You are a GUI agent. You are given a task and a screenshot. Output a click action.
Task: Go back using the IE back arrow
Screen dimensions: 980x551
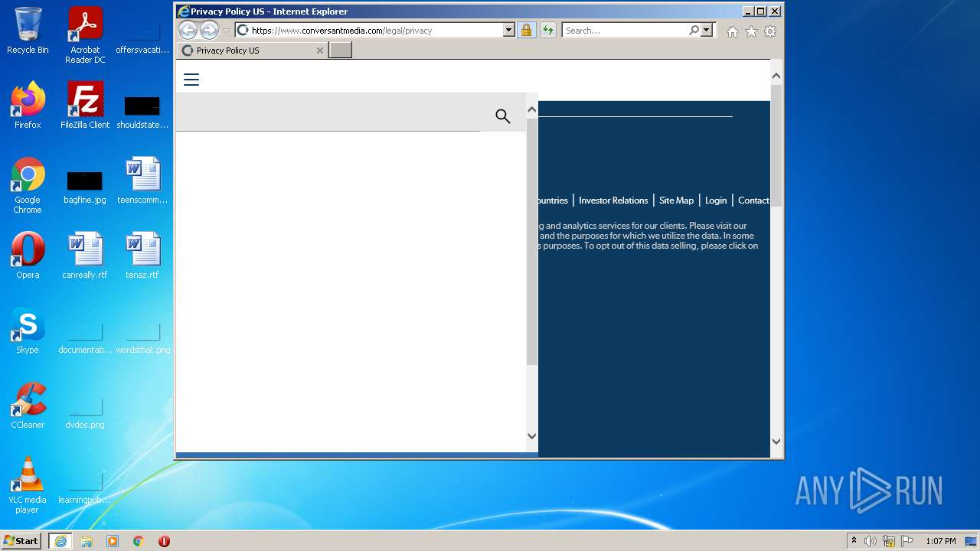pos(188,31)
